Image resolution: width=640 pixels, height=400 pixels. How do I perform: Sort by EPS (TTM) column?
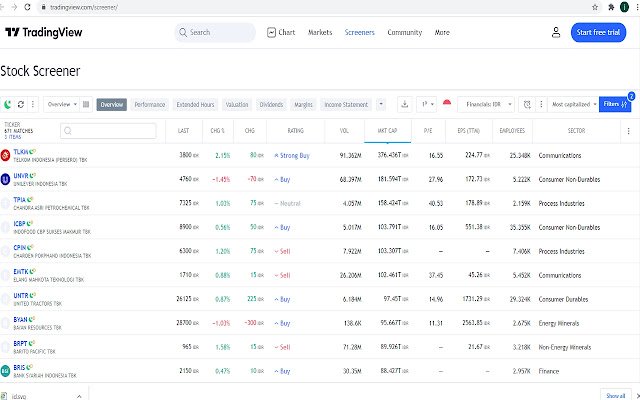[x=469, y=131]
